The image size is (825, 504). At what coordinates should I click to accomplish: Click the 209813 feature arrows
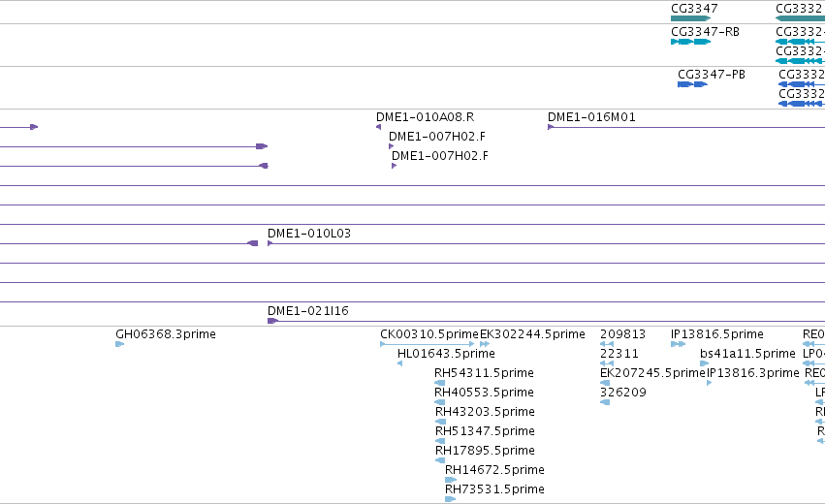pyautogui.click(x=607, y=344)
